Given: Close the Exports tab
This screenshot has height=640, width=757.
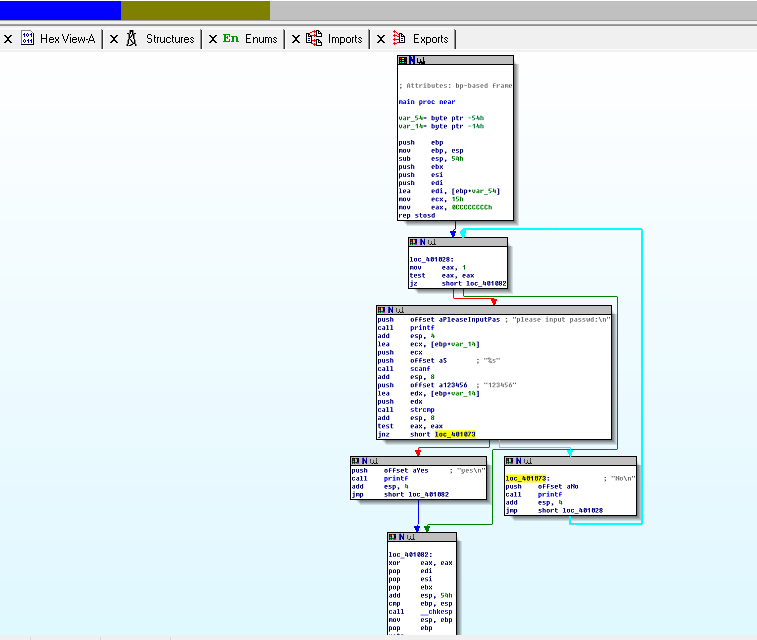Looking at the screenshot, I should point(380,39).
